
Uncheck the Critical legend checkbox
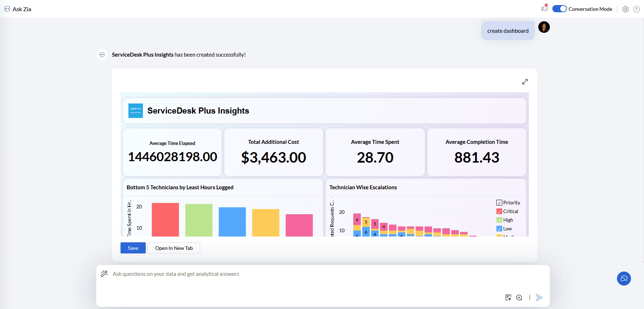(499, 211)
